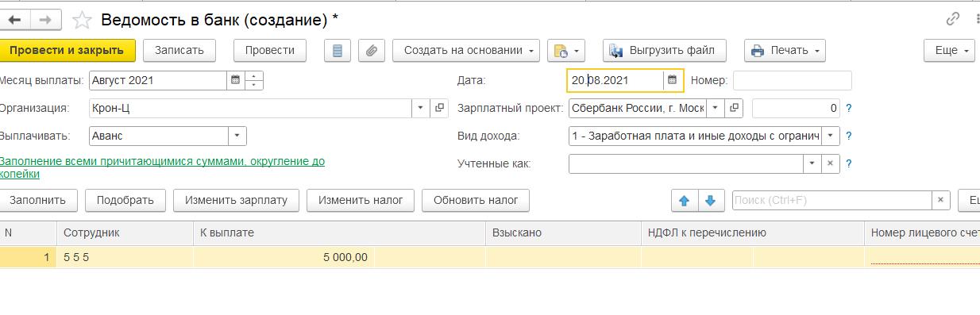The height and width of the screenshot is (315, 980).
Task: Click the back navigation arrow
Action: tap(14, 19)
